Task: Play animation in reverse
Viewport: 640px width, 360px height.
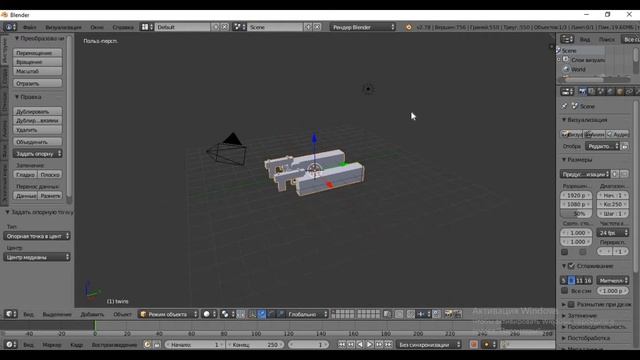Action: (x=360, y=344)
